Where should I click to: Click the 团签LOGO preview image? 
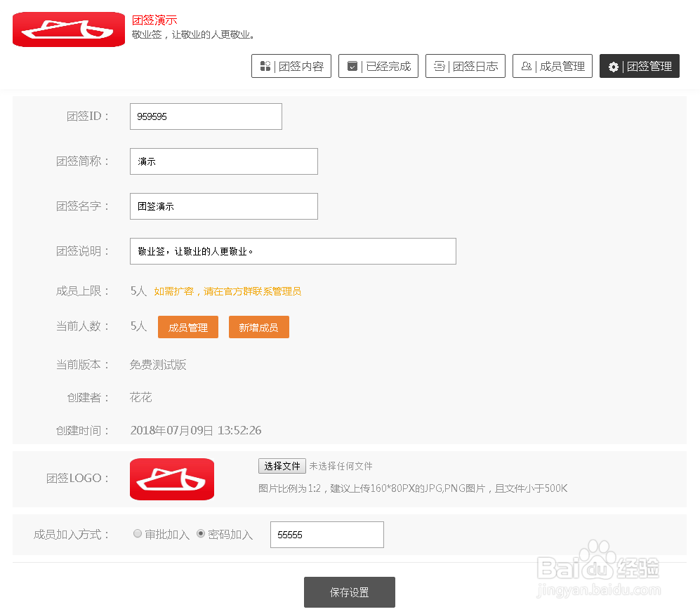click(x=172, y=479)
